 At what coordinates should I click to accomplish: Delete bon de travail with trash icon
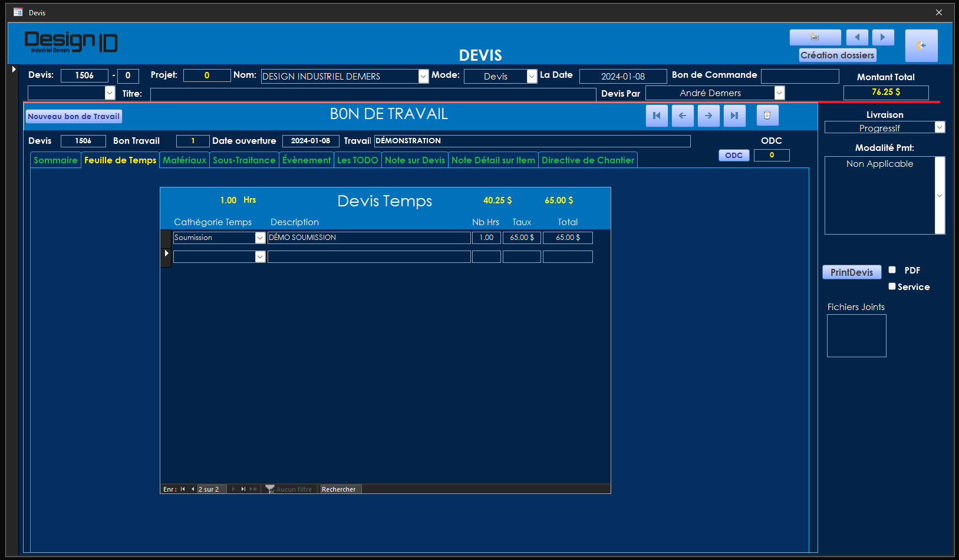click(767, 116)
